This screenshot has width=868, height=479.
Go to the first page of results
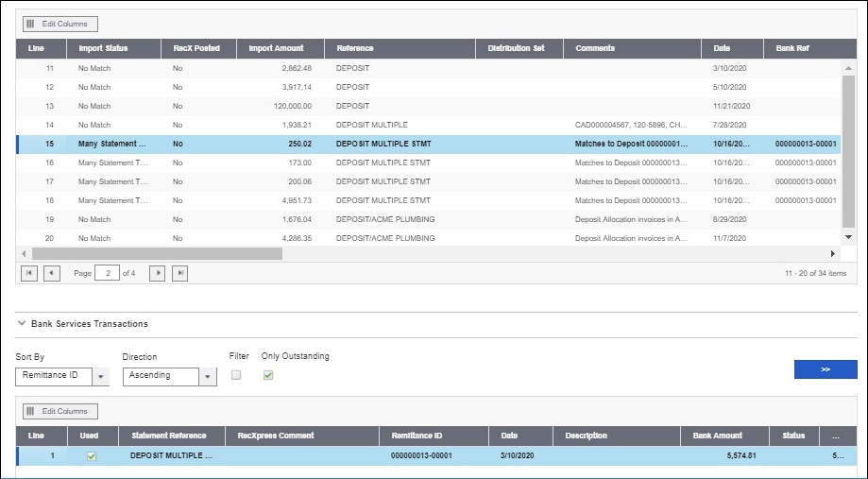coord(28,273)
